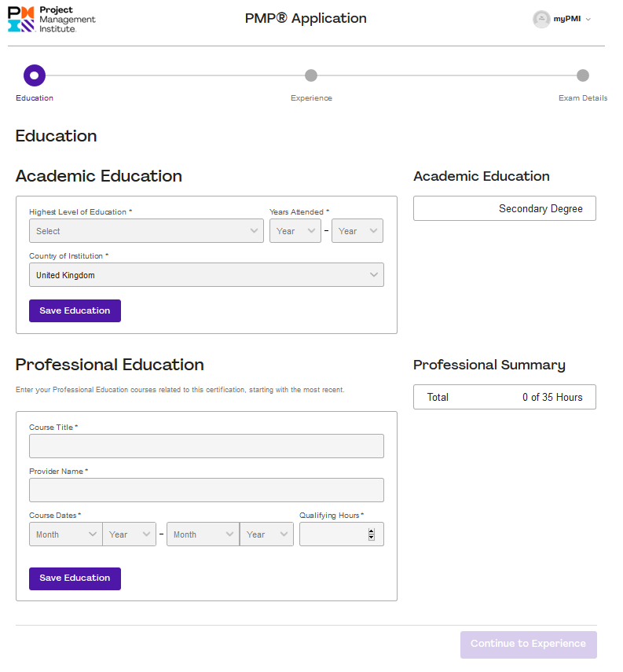Click Save Education in Academic Education section
This screenshot has height=672, width=623.
click(75, 310)
